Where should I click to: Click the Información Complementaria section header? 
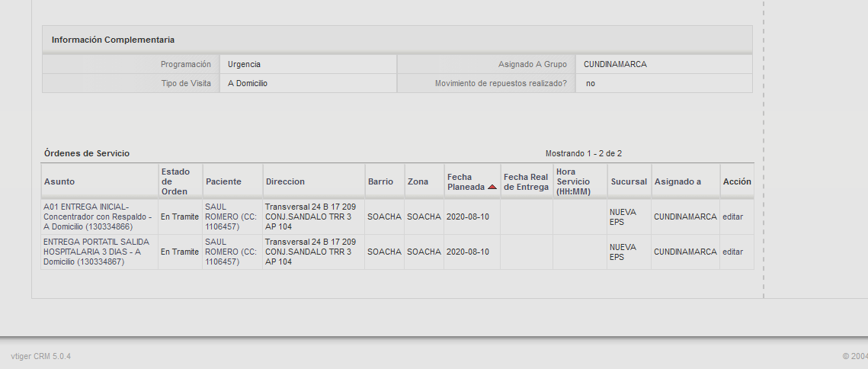coord(113,40)
